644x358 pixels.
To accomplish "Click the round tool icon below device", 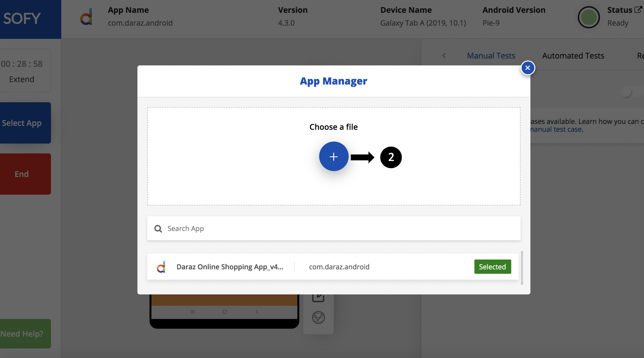I will (318, 317).
